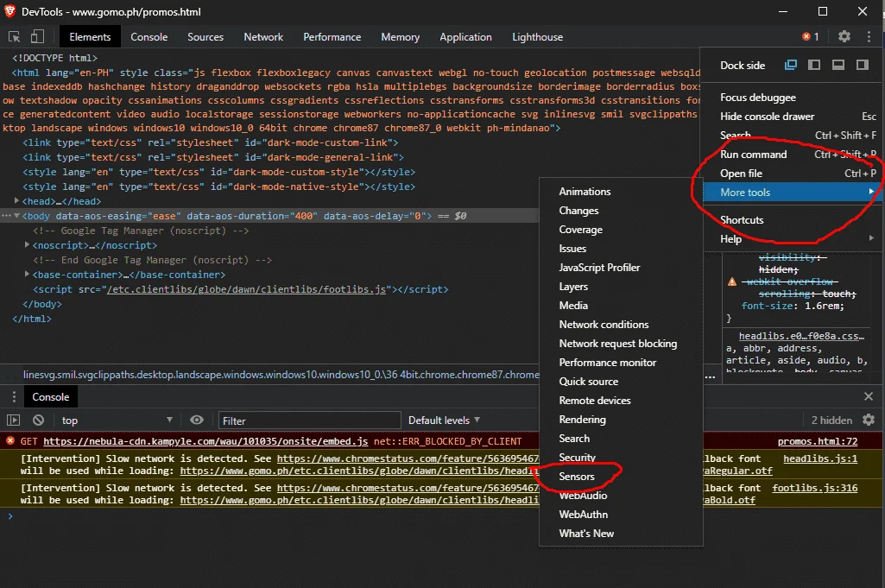Toggle the device toolbar icon

pyautogui.click(x=37, y=37)
